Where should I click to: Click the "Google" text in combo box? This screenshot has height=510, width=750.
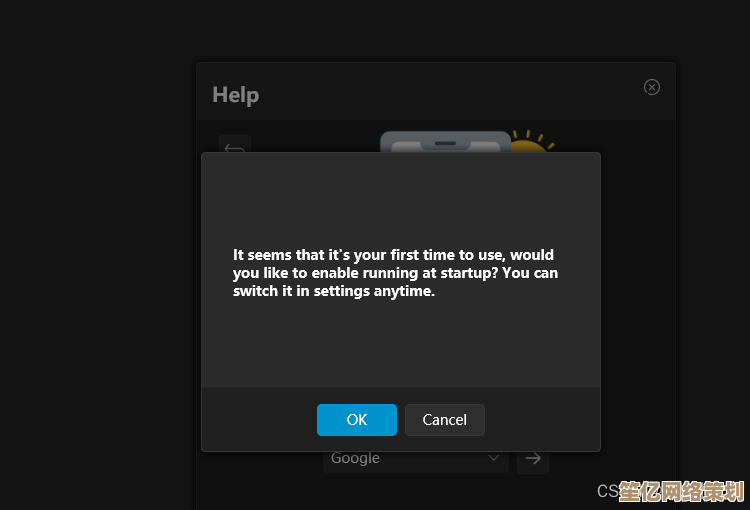[355, 458]
